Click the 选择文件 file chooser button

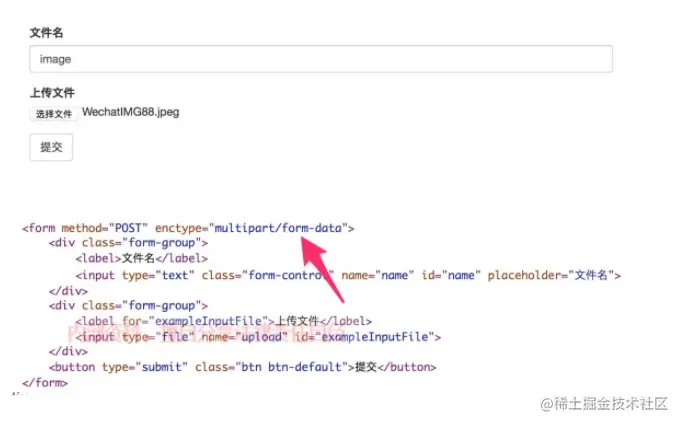[54, 114]
